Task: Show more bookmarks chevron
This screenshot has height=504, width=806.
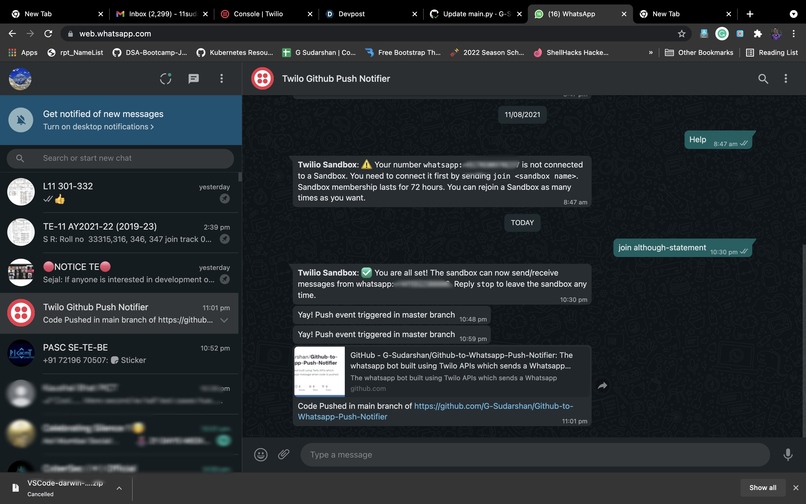Action: (650, 52)
